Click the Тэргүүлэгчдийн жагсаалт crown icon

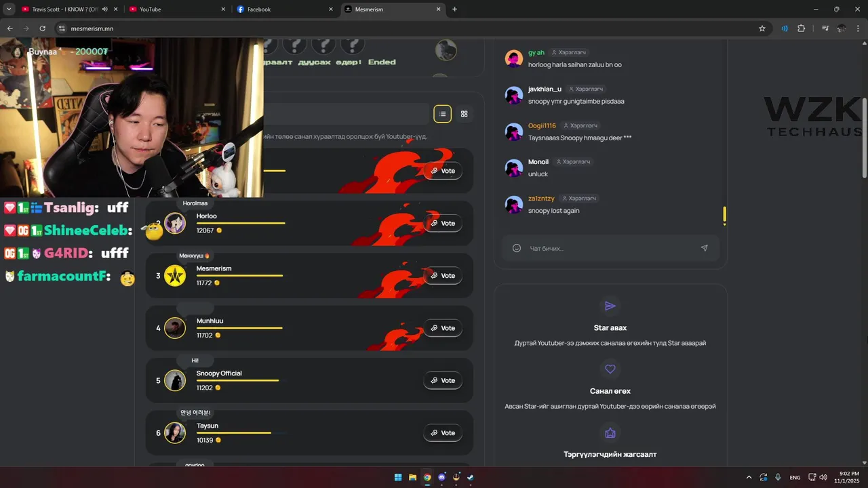(x=610, y=432)
